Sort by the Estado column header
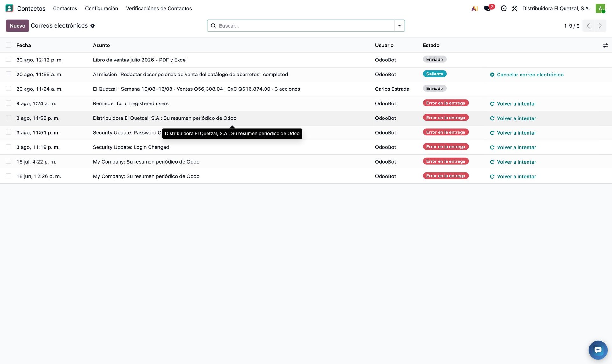Viewport: 612px width, 364px height. point(431,45)
